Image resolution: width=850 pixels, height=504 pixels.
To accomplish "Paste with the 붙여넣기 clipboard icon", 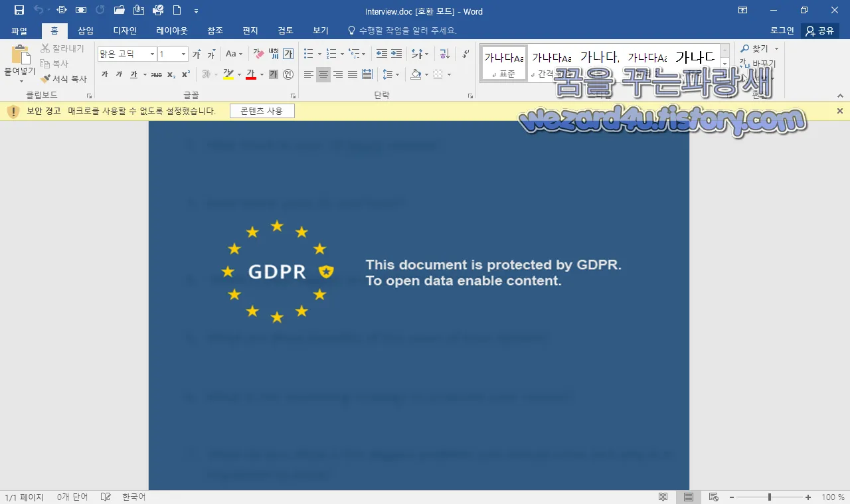I will 21,55.
